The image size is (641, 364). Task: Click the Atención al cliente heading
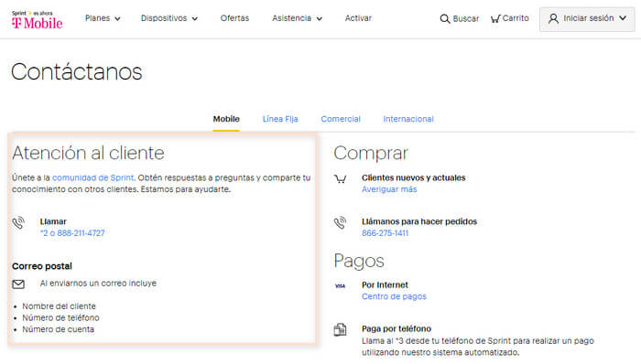point(88,154)
